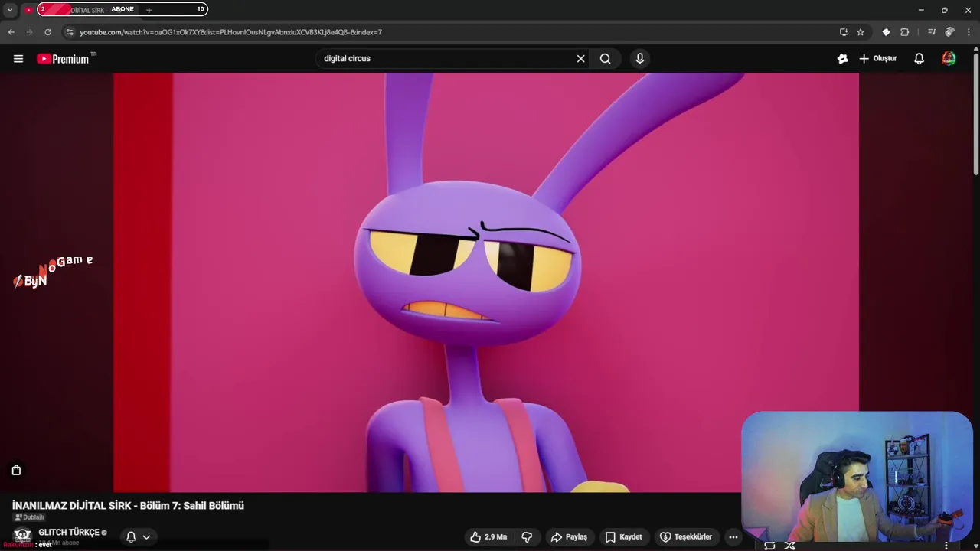The width and height of the screenshot is (980, 551).
Task: Install app icon in address bar
Action: pos(844,32)
